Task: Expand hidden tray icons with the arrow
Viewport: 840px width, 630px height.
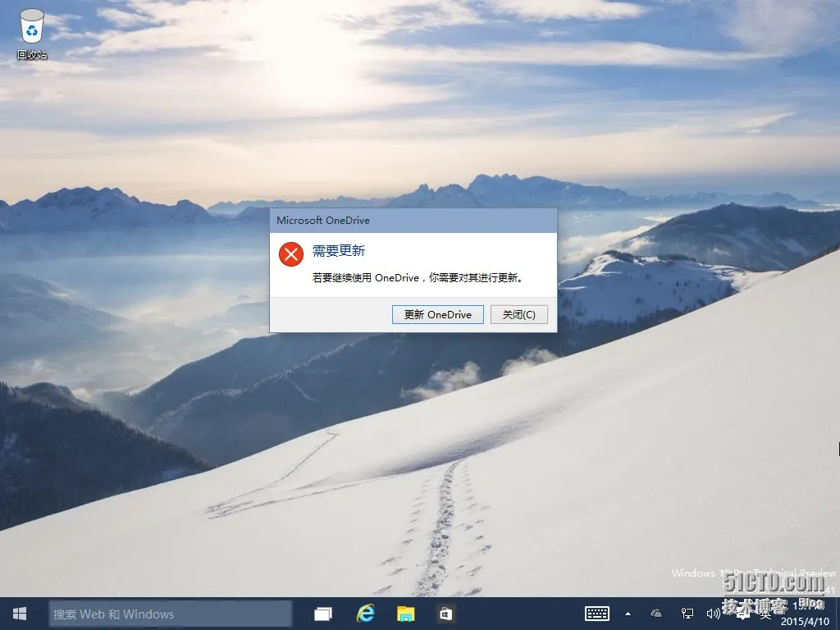Action: click(628, 614)
